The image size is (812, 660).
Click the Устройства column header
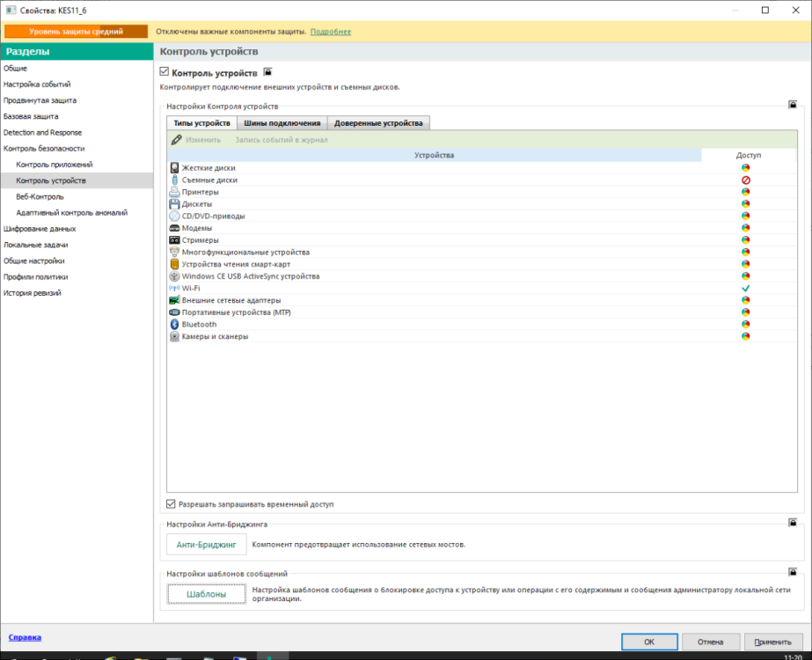(434, 155)
